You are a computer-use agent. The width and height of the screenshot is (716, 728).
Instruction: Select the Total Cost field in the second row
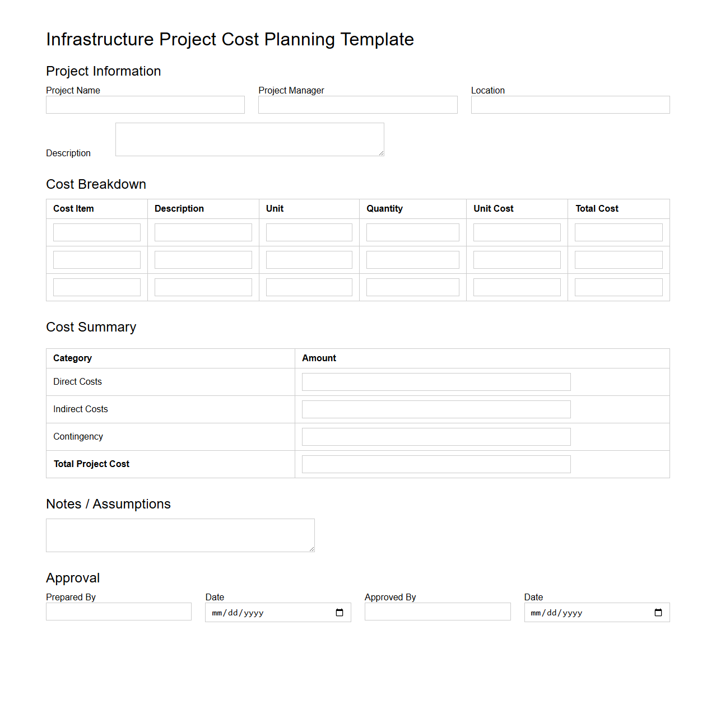coord(618,259)
